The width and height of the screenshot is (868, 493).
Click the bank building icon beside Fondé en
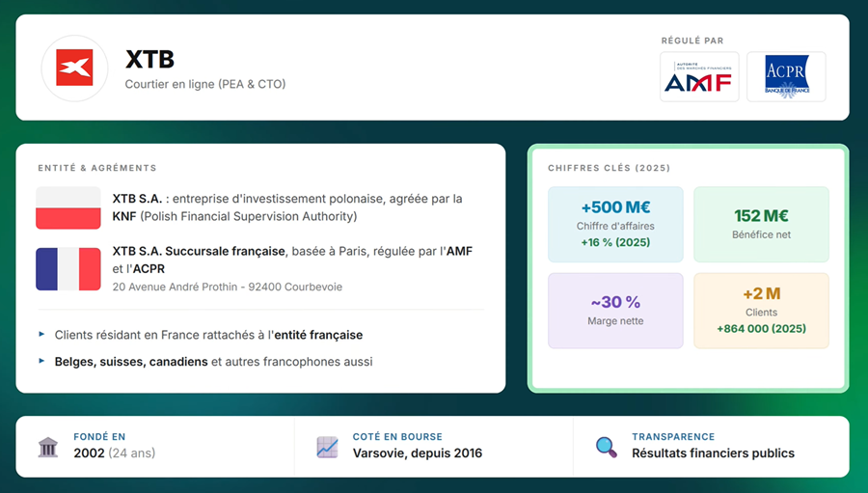coord(48,447)
